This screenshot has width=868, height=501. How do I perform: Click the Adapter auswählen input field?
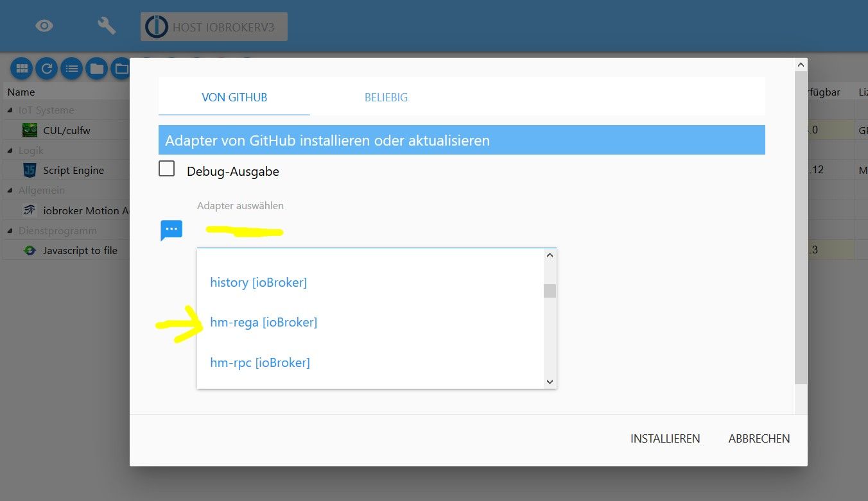377,232
